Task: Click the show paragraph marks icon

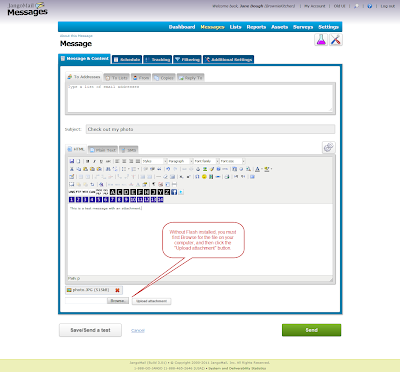Action: [x=154, y=184]
